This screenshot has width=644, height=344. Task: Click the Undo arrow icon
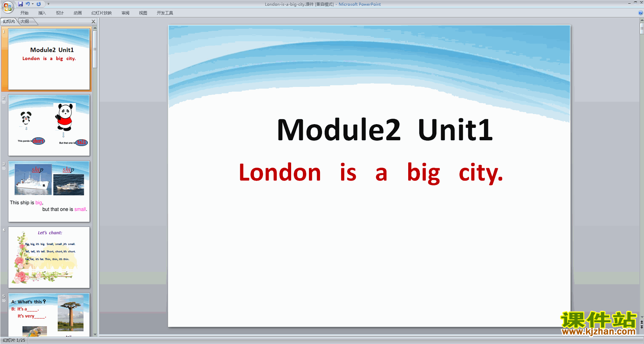pyautogui.click(x=28, y=4)
